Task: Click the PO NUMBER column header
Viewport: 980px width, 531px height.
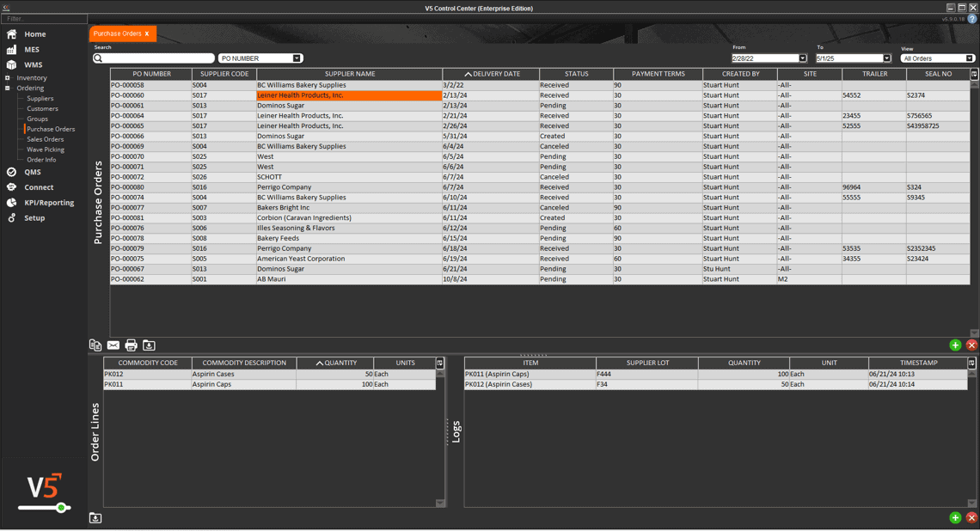Action: click(151, 74)
